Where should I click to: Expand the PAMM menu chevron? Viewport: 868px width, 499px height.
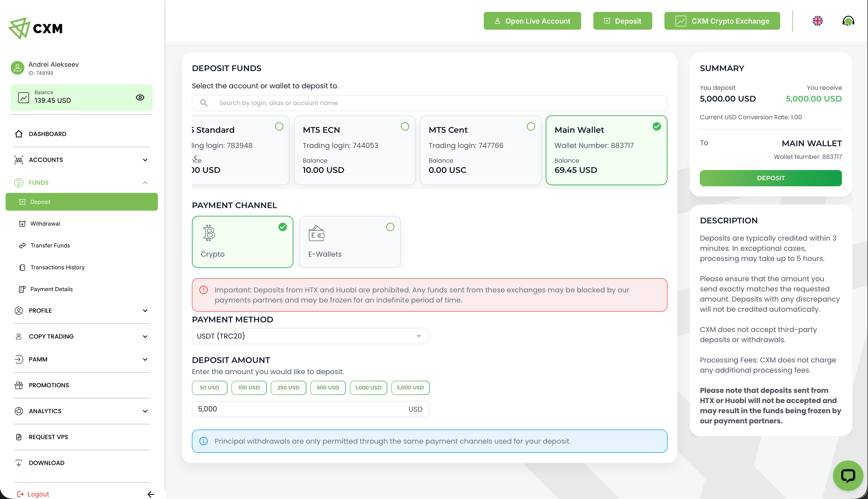click(x=145, y=359)
